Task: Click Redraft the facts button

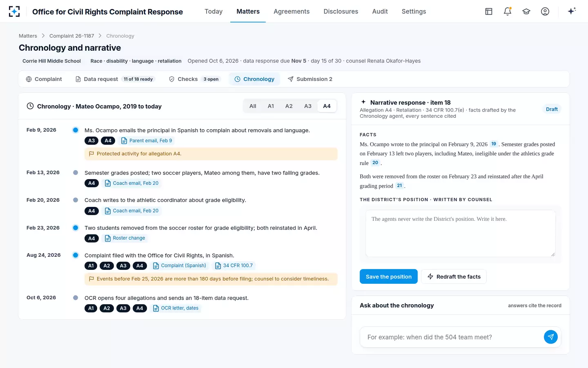Action: click(454, 276)
